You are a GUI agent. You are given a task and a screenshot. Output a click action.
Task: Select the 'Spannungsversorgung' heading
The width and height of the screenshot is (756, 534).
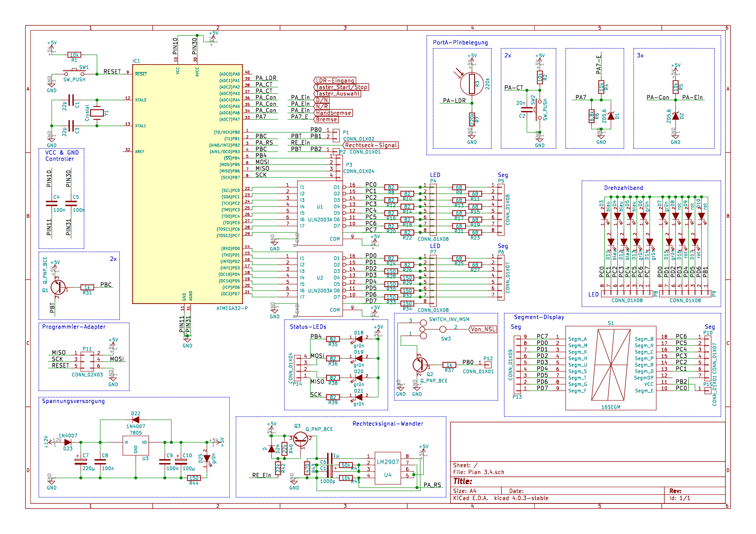click(73, 401)
